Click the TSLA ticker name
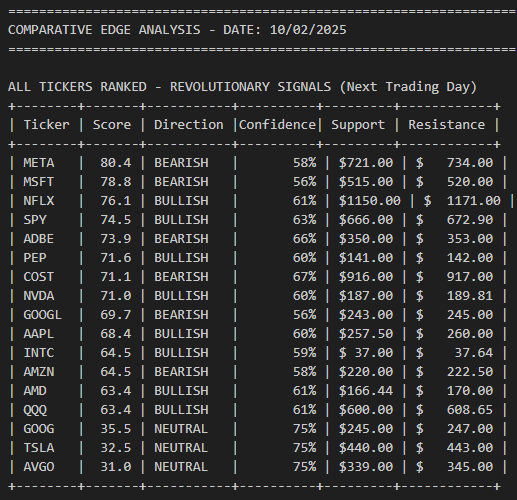The width and height of the screenshot is (517, 500). click(39, 448)
